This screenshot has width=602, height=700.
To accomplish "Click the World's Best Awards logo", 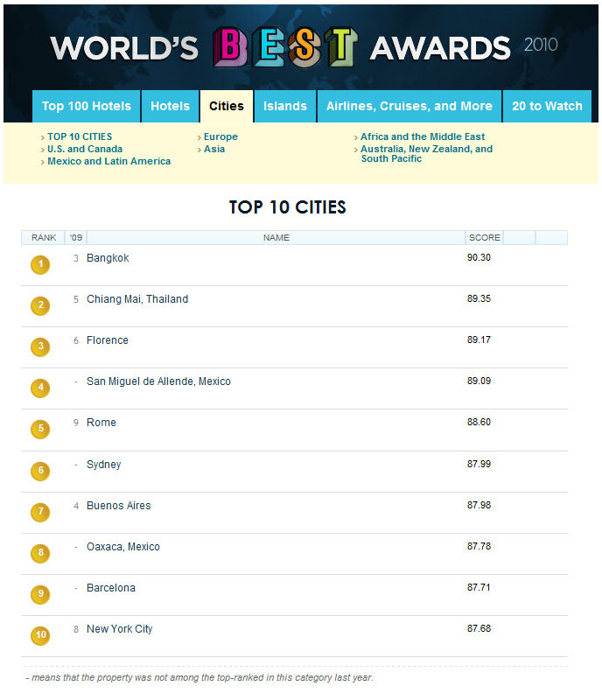I will (303, 46).
